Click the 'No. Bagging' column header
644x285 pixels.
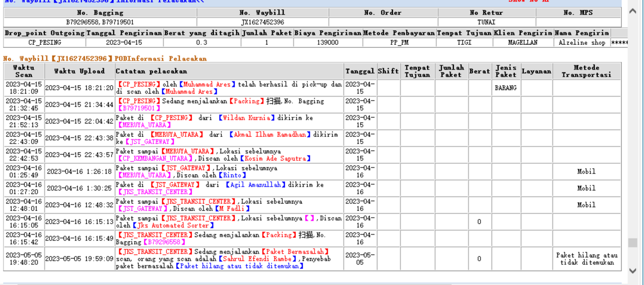(x=100, y=13)
